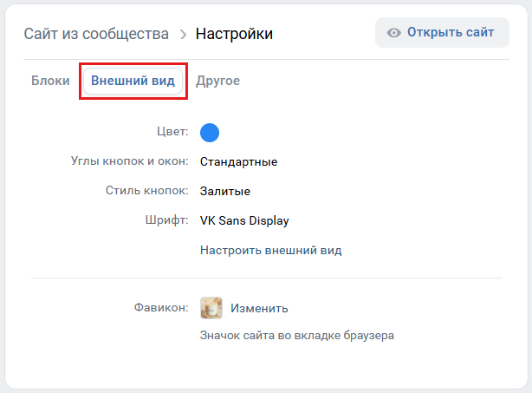The image size is (532, 393).
Task: Click the Углы кнопок и окон label
Action: pyautogui.click(x=129, y=161)
